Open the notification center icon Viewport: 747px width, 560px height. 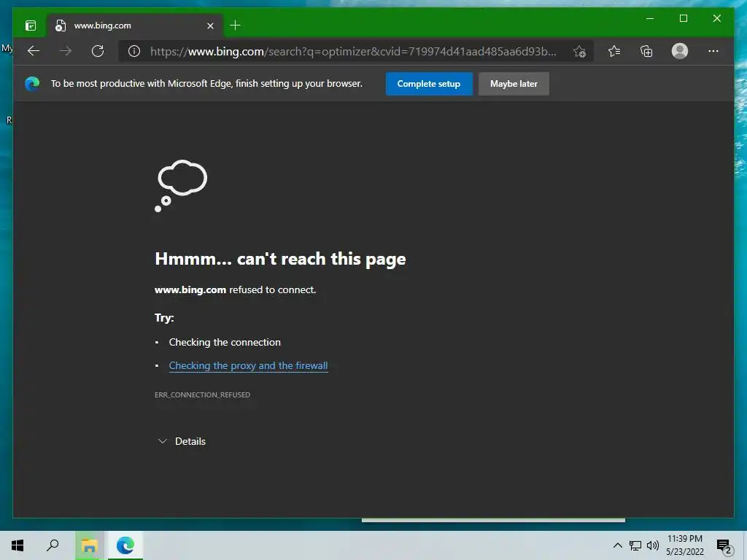[x=724, y=547]
